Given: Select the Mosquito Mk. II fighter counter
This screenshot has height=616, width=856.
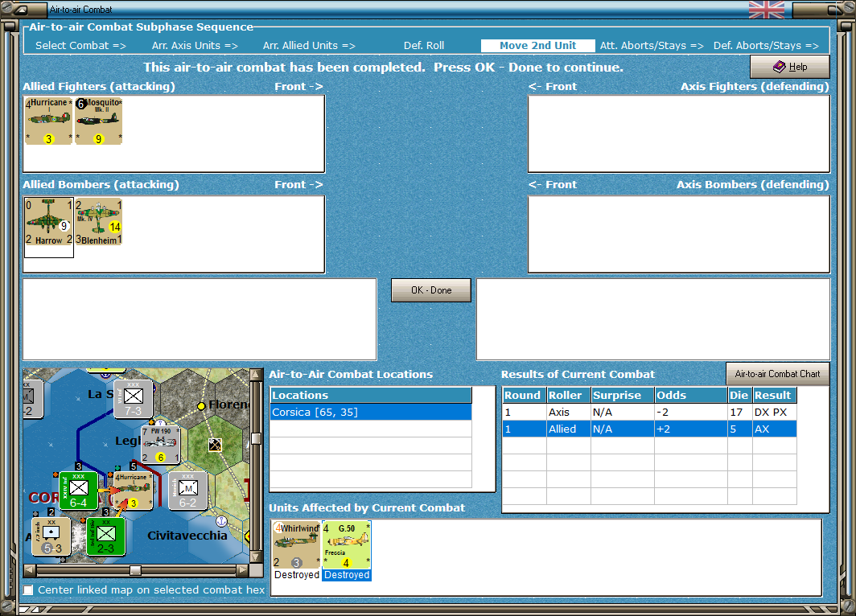Looking at the screenshot, I should click(x=98, y=121).
